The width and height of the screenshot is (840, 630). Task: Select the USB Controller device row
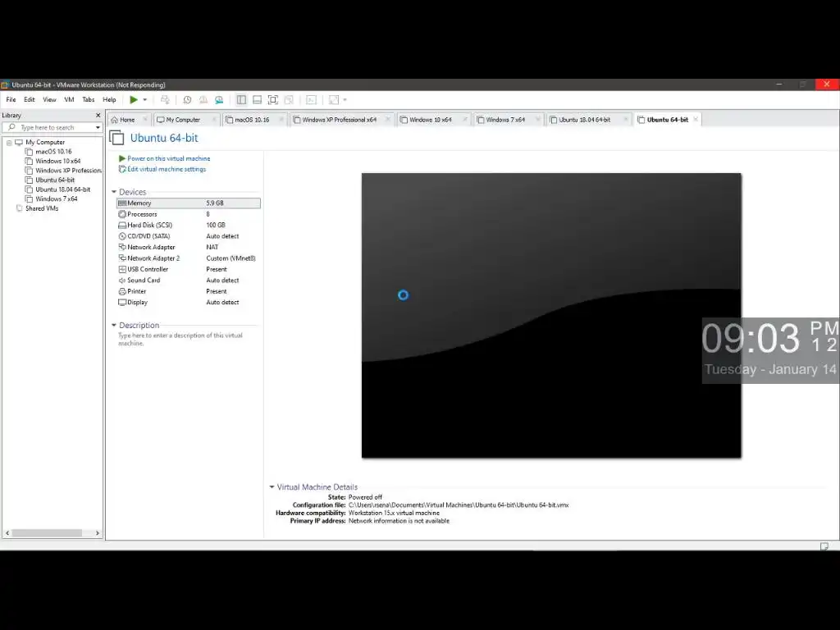[189, 269]
